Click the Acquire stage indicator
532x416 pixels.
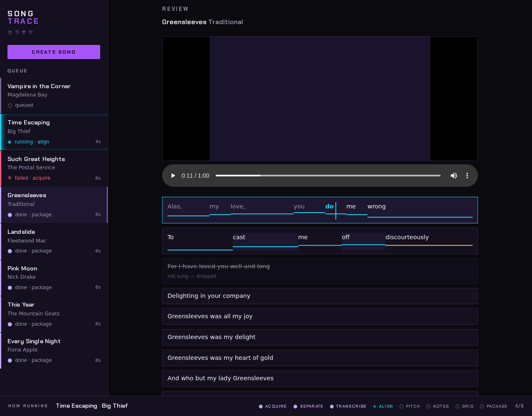[273, 406]
